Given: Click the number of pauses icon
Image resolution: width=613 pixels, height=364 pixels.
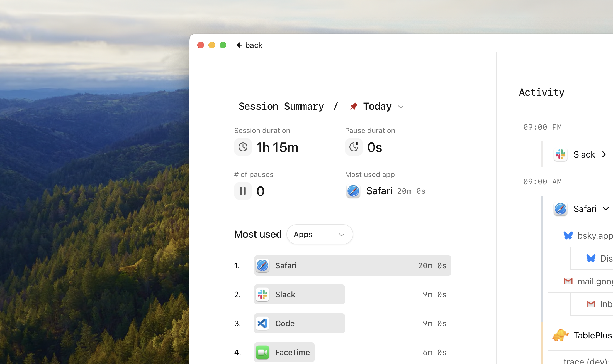Looking at the screenshot, I should click(x=243, y=191).
